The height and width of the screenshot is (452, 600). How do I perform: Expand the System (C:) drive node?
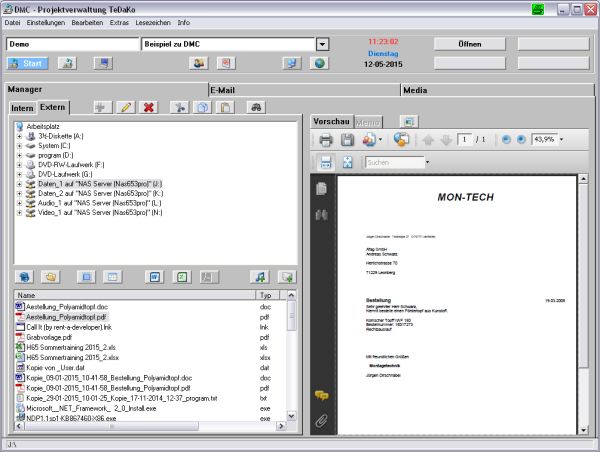point(20,145)
